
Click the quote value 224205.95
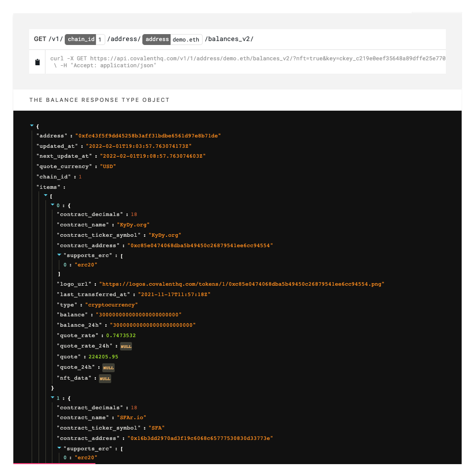pos(103,357)
